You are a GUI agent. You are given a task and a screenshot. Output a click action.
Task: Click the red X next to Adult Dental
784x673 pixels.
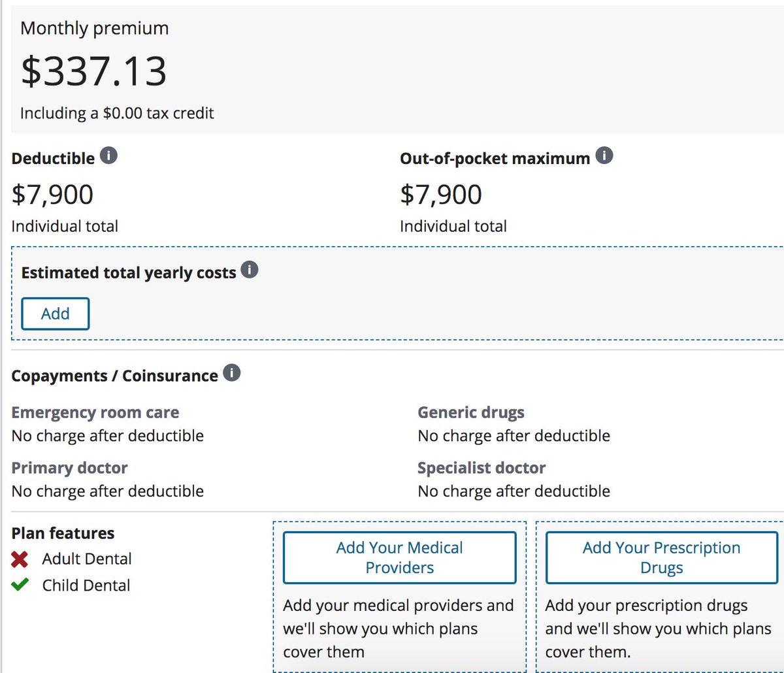(20, 559)
